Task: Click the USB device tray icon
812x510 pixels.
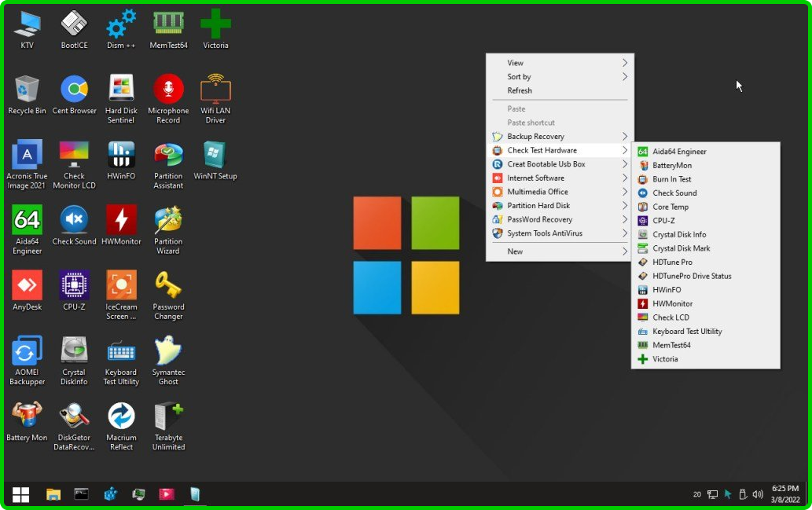Action: [x=743, y=494]
